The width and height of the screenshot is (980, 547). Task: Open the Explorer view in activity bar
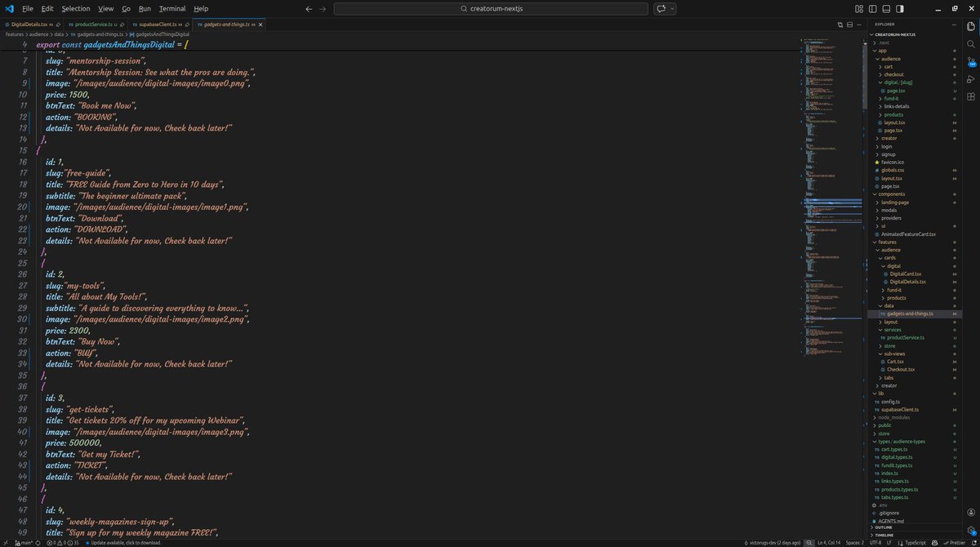(x=971, y=26)
